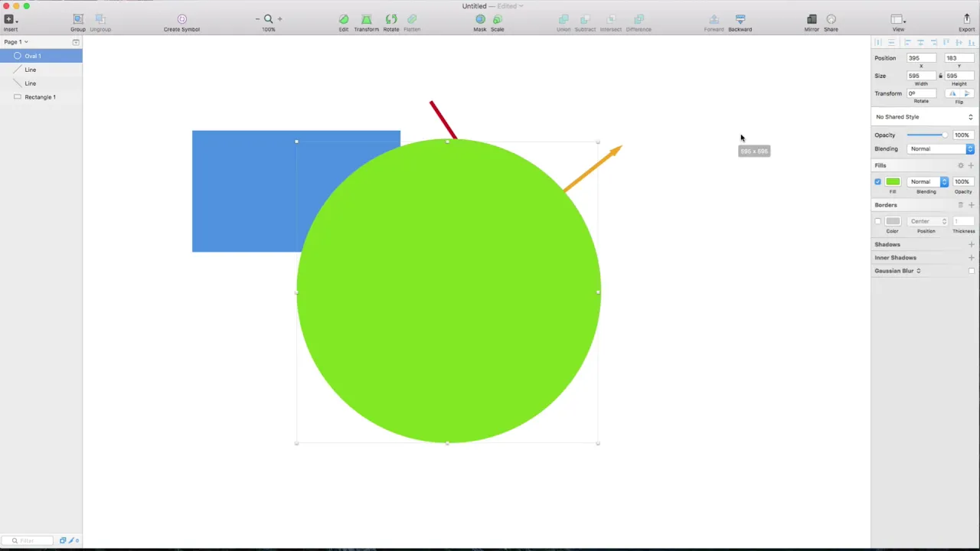Enable the Gaussian Blur checkbox
The width and height of the screenshot is (980, 551).
(971, 271)
